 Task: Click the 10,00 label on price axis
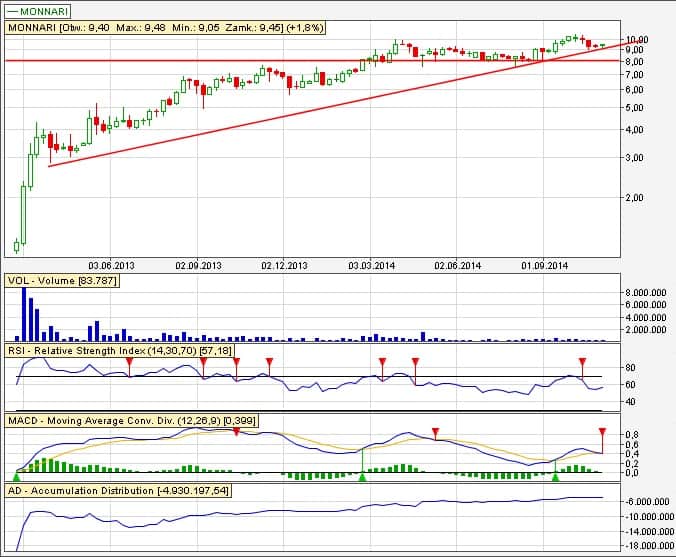(637, 39)
